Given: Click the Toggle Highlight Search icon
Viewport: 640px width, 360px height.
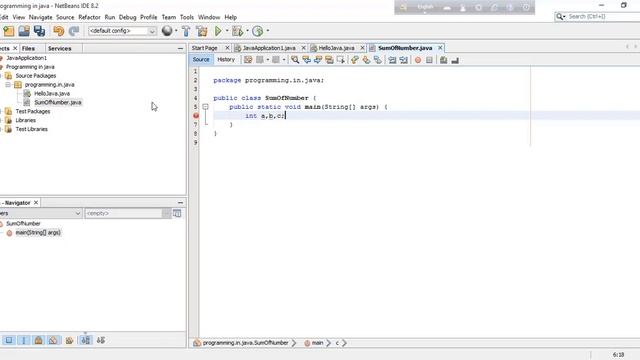Looking at the screenshot, I should click(329, 60).
